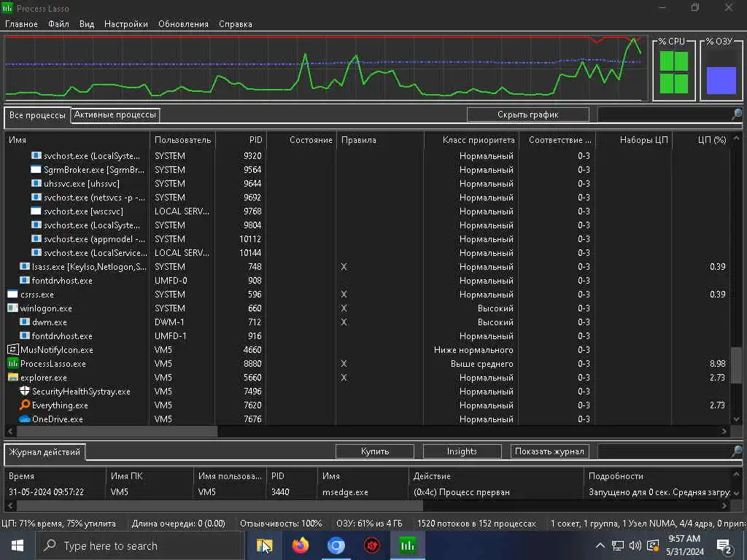Hide the graph with Скрыть график
This screenshot has width=747, height=560.
(x=528, y=114)
